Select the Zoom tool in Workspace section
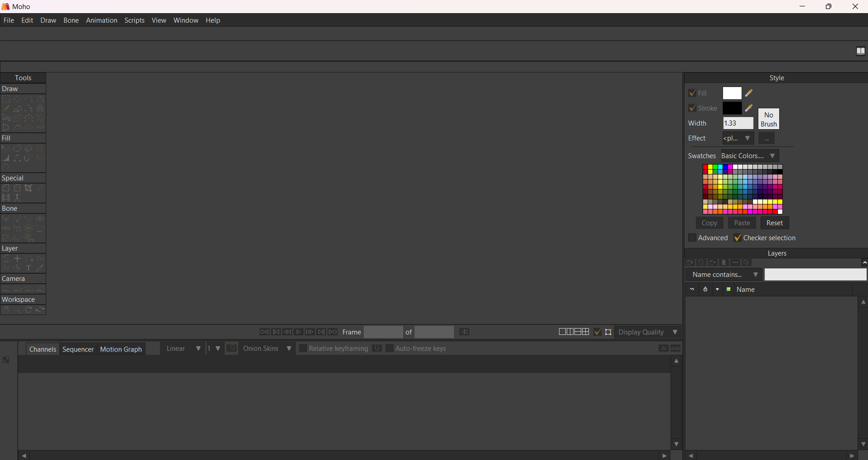This screenshot has width=868, height=460. [x=17, y=310]
